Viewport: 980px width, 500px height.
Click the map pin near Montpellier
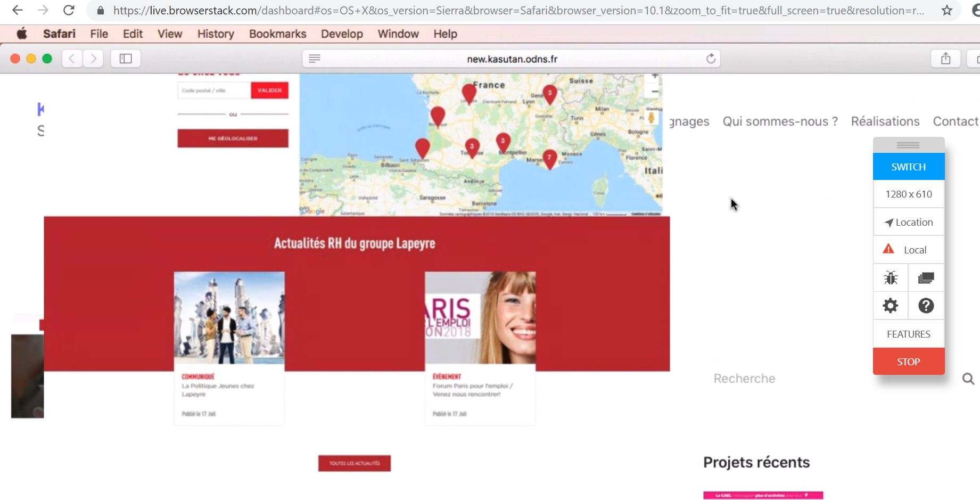tap(503, 142)
